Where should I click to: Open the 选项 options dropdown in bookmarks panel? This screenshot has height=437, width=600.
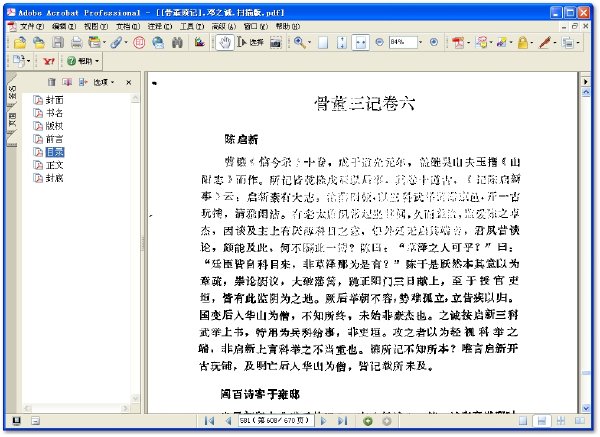tap(104, 82)
